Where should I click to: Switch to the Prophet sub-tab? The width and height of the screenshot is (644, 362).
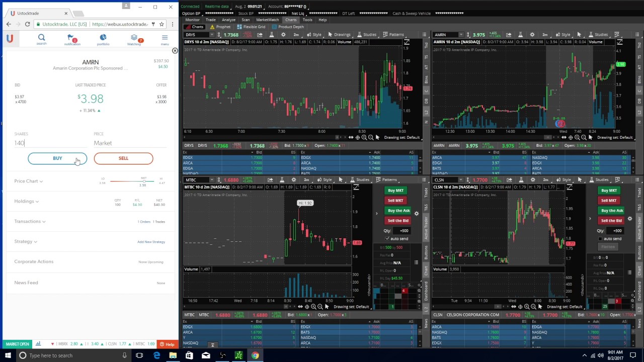pyautogui.click(x=220, y=27)
